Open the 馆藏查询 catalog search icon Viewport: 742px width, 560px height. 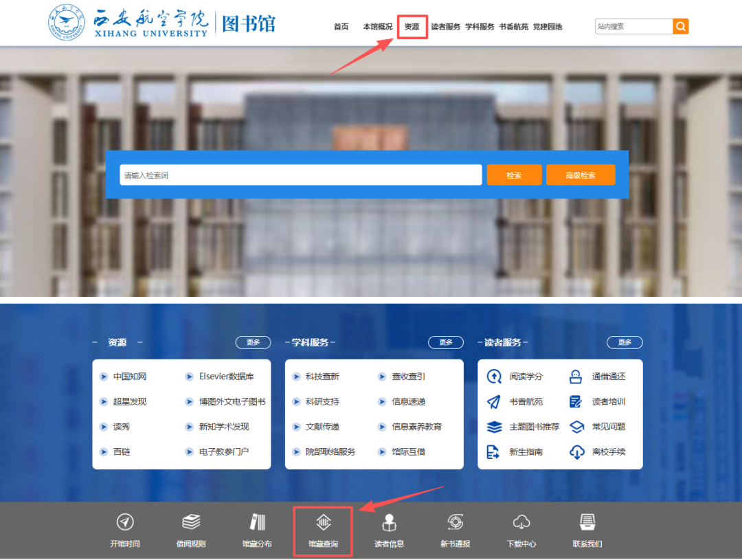[x=323, y=523]
